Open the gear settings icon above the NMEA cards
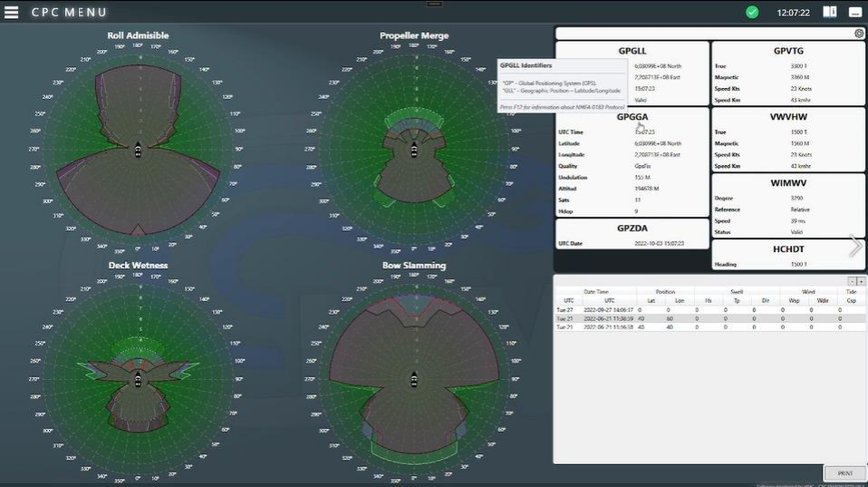This screenshot has width=868, height=487. tap(859, 34)
